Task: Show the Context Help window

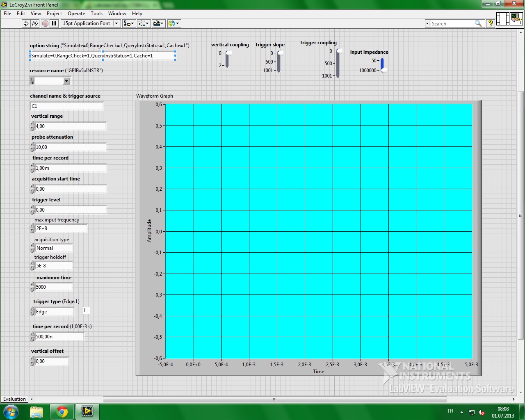Action: [490, 24]
